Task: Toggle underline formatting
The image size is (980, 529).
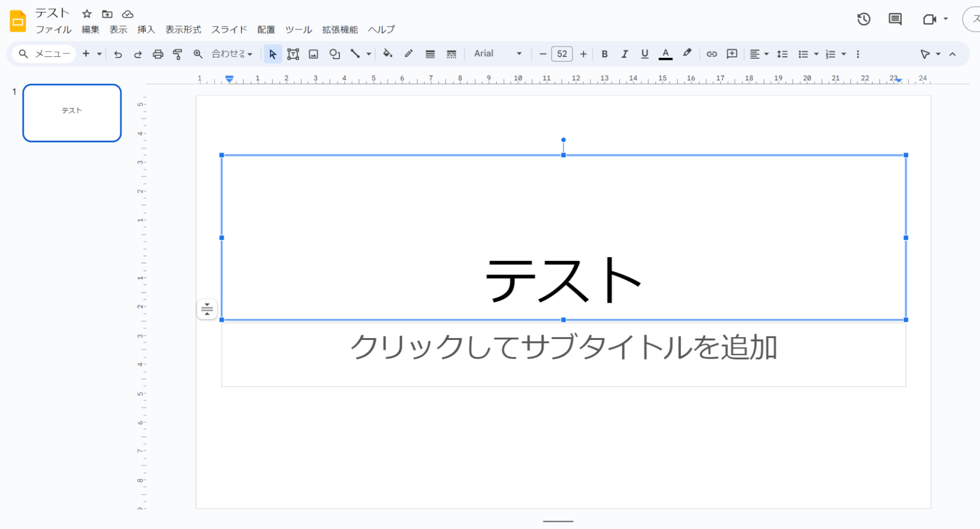Action: pyautogui.click(x=644, y=54)
